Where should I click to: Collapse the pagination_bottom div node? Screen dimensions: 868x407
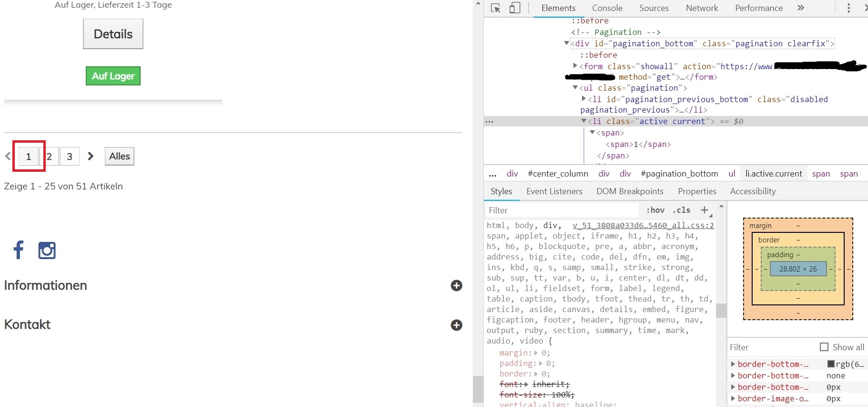coord(567,43)
